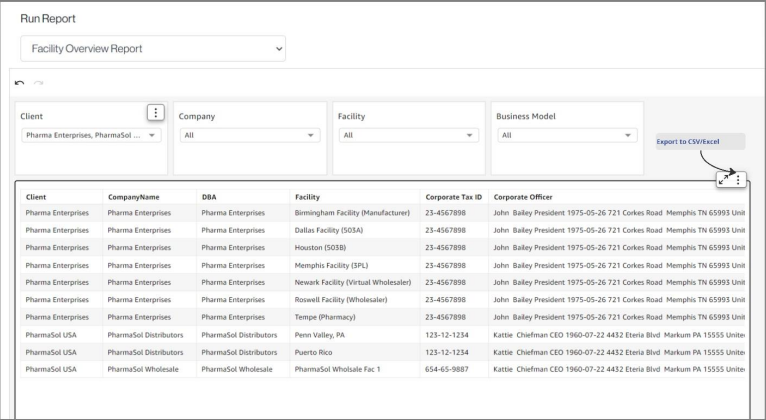This screenshot has height=420, width=766.
Task: Select the Birmingham Facility (Manufacturer) cell
Action: pos(352,213)
